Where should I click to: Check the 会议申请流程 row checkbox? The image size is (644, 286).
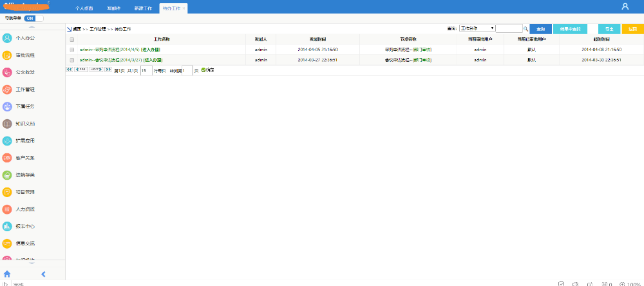[72, 60]
